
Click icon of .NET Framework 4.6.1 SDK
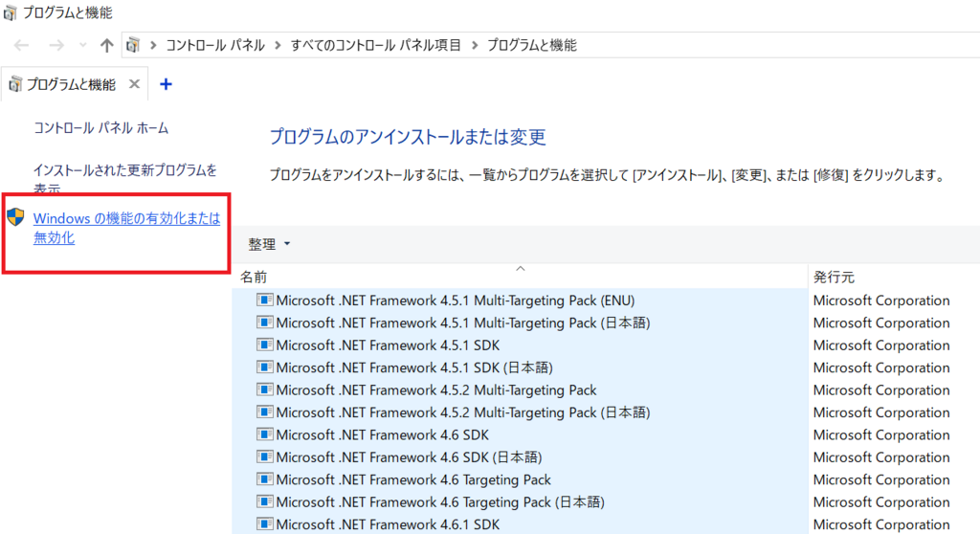click(x=265, y=523)
